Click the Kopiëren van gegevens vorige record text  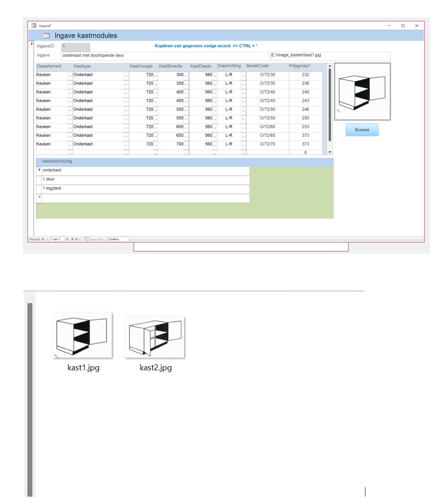click(207, 45)
